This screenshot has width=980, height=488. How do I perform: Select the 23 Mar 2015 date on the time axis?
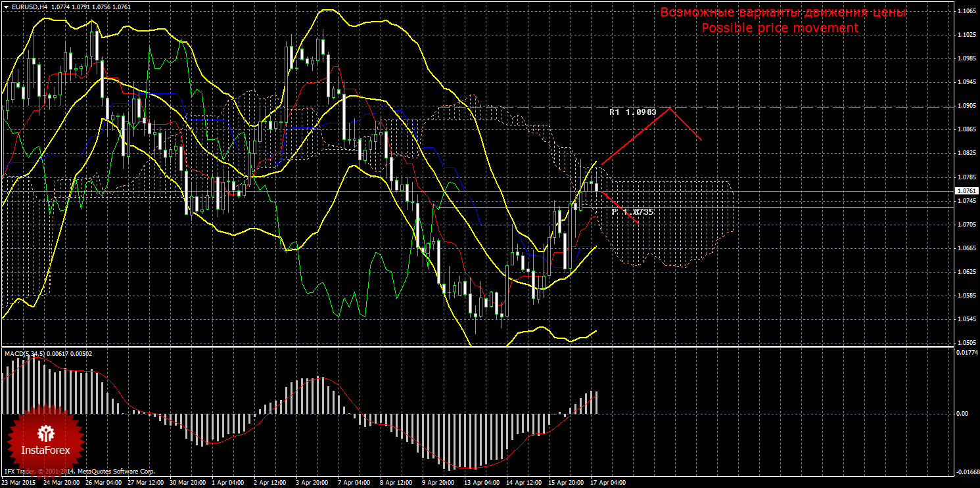(x=20, y=482)
